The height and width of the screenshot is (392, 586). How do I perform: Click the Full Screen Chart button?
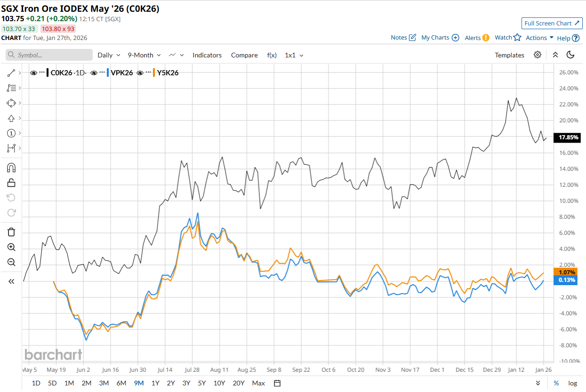(x=552, y=24)
